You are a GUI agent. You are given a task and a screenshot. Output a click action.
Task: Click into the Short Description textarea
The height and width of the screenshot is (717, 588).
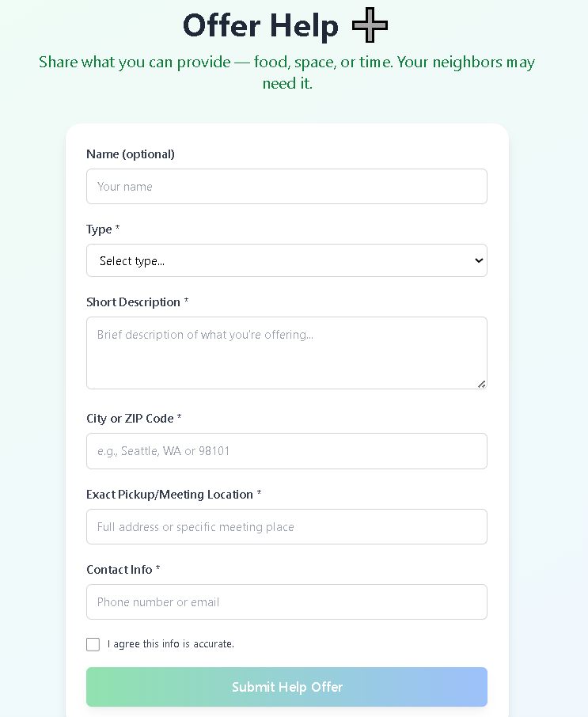point(286,353)
